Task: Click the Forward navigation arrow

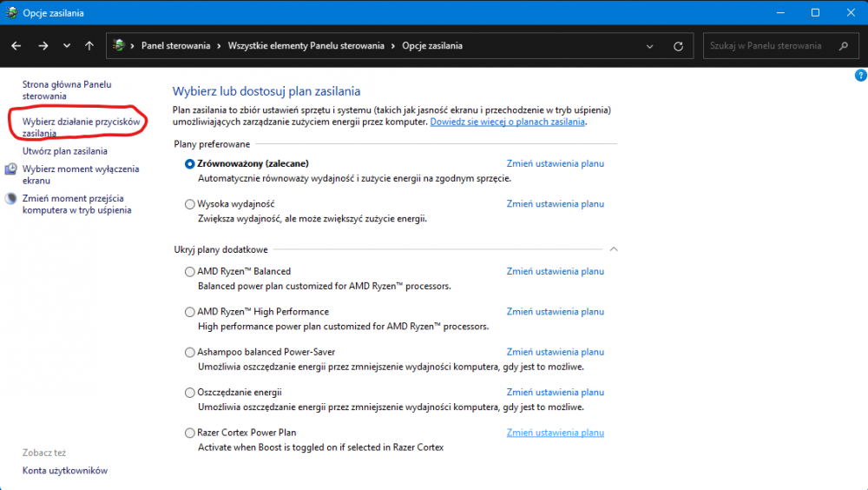Action: pyautogui.click(x=43, y=46)
